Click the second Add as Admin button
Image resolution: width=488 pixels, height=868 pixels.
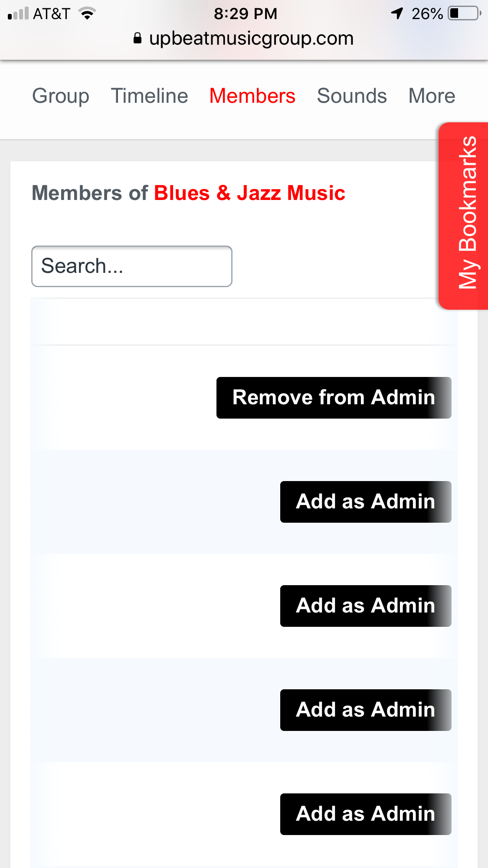pos(365,606)
